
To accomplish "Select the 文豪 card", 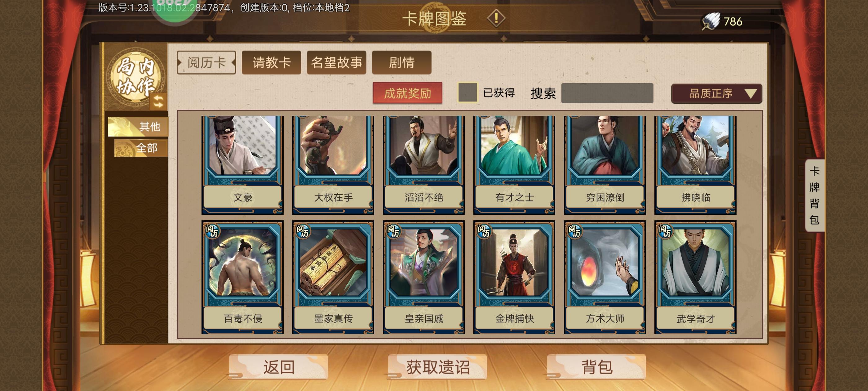I will point(243,165).
